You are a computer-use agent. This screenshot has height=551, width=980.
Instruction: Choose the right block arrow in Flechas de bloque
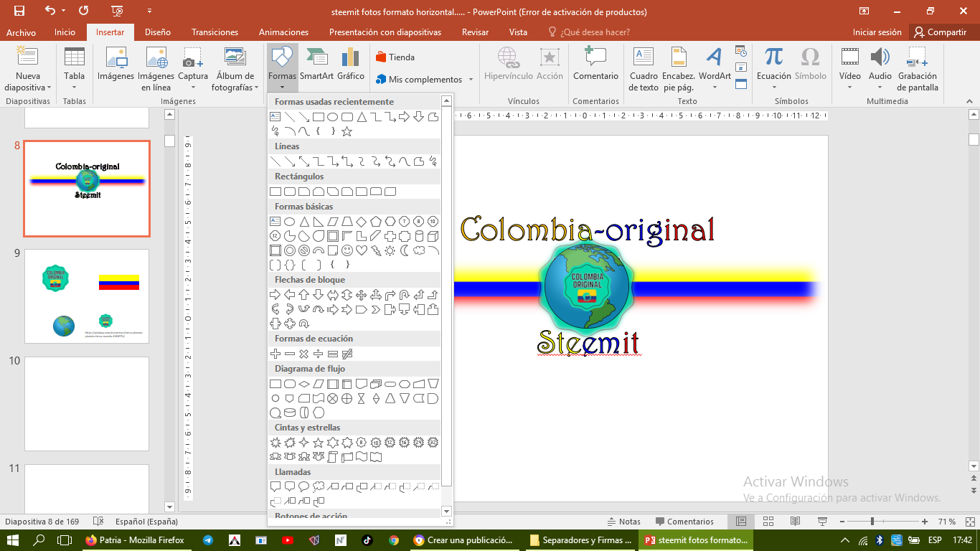275,295
